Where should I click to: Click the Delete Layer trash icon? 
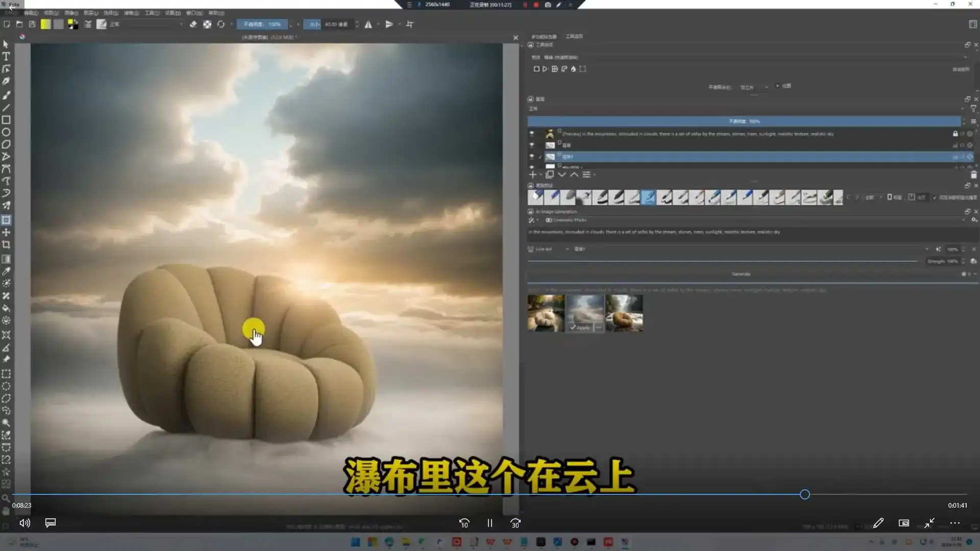[973, 174]
